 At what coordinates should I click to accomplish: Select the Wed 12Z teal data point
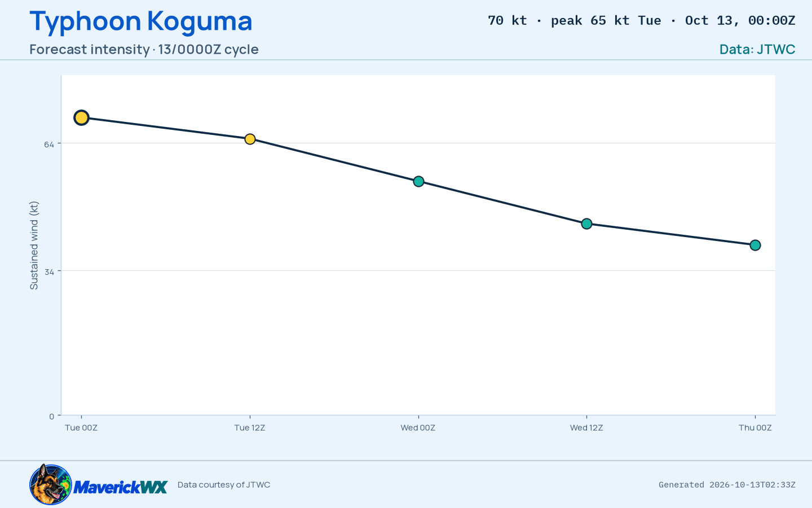click(586, 224)
